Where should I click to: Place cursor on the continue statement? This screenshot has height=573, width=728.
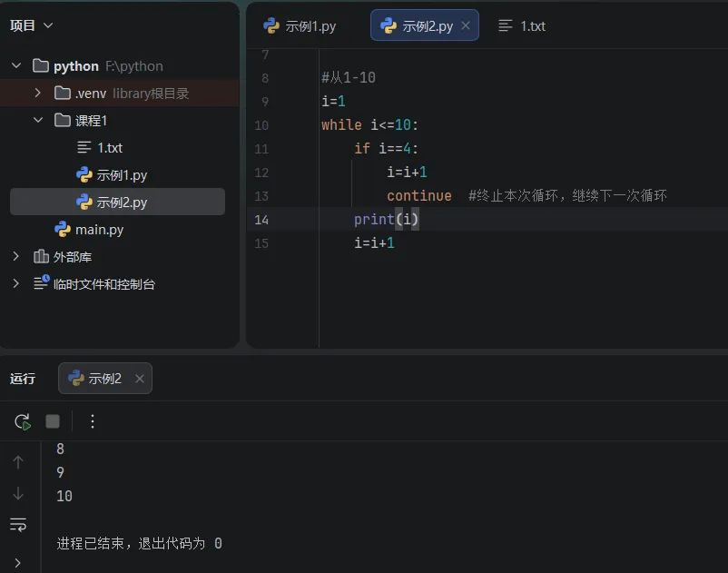tap(419, 196)
